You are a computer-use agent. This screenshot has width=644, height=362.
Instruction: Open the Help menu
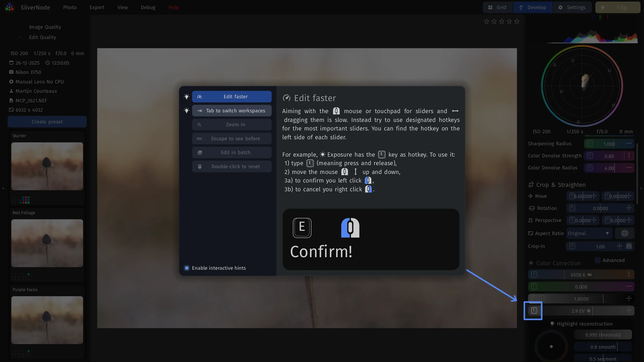click(174, 7)
